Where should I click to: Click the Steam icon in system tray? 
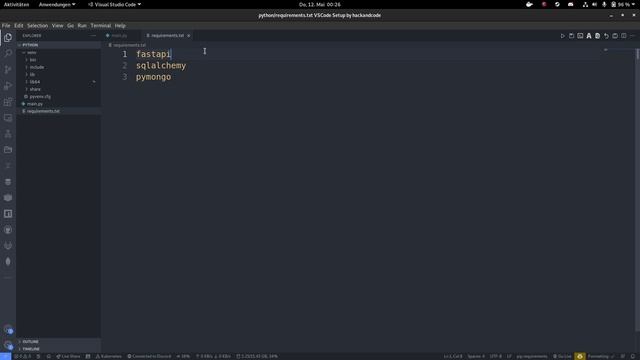click(x=557, y=4)
